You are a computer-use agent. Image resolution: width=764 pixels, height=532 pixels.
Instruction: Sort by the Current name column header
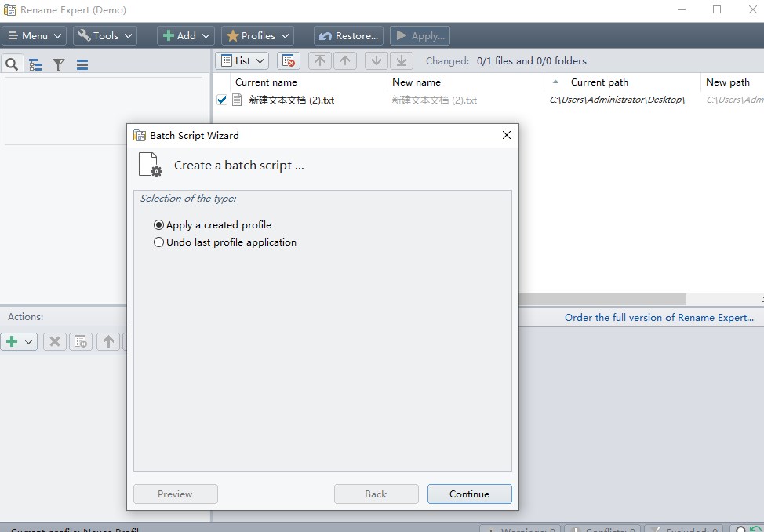click(266, 82)
